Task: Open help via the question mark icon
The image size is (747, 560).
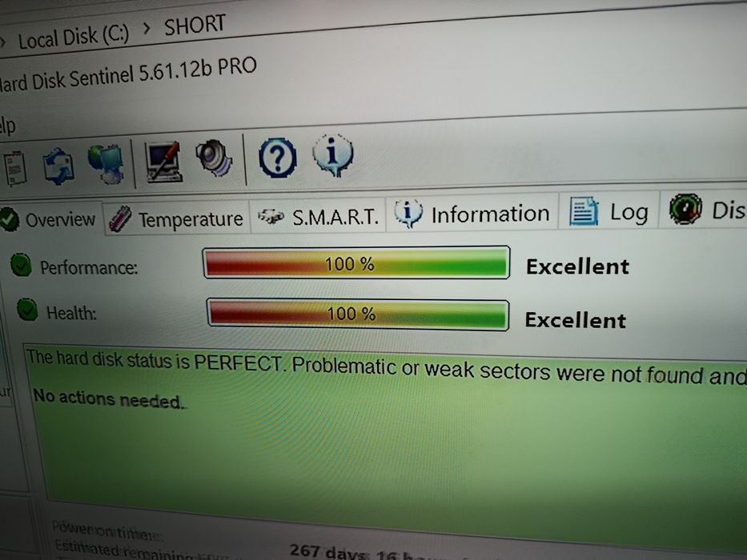Action: [x=278, y=157]
